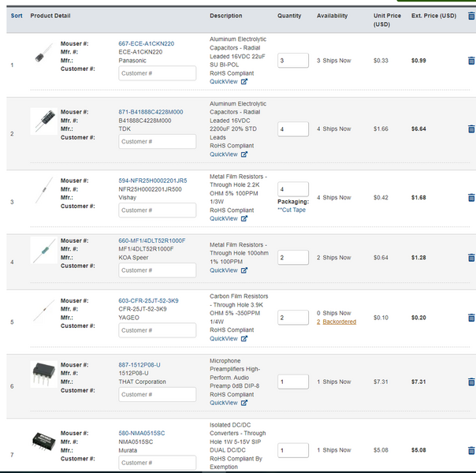Open QuickView icon for Panasonic capacitor

click(244, 81)
